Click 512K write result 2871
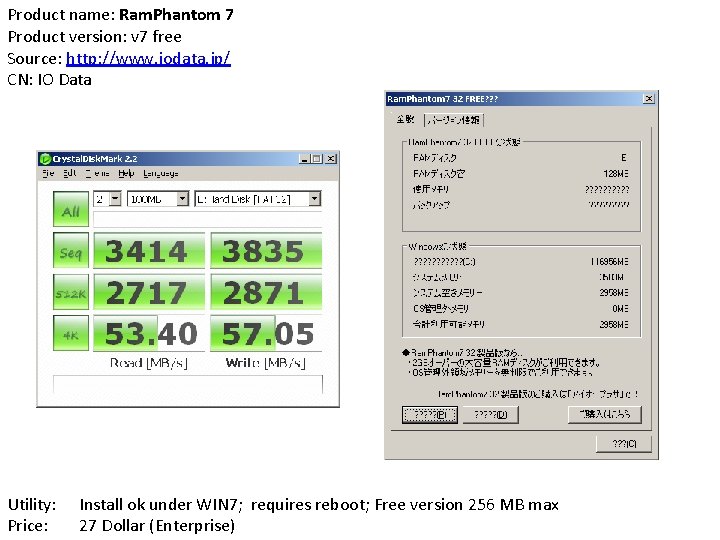The height and width of the screenshot is (540, 720). (266, 292)
